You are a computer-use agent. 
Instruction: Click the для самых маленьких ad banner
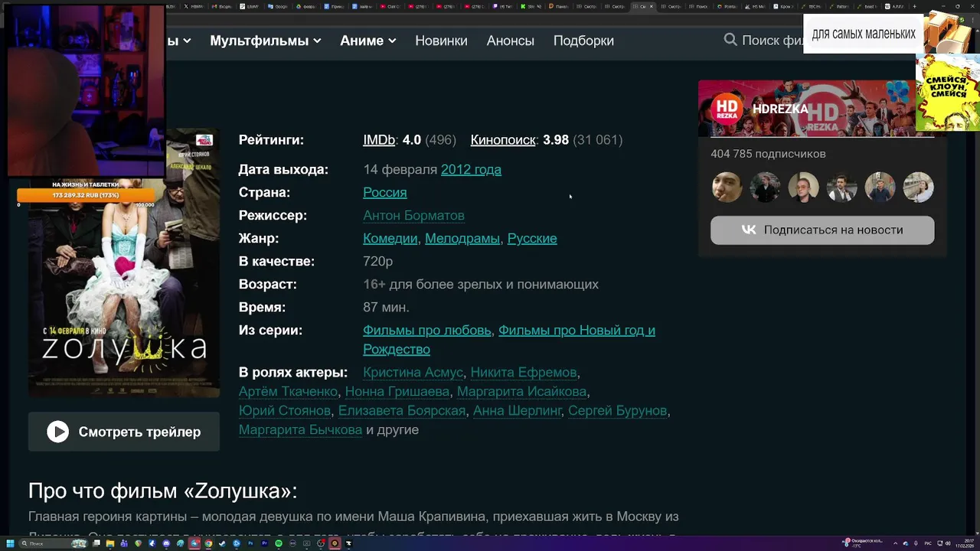pos(864,34)
